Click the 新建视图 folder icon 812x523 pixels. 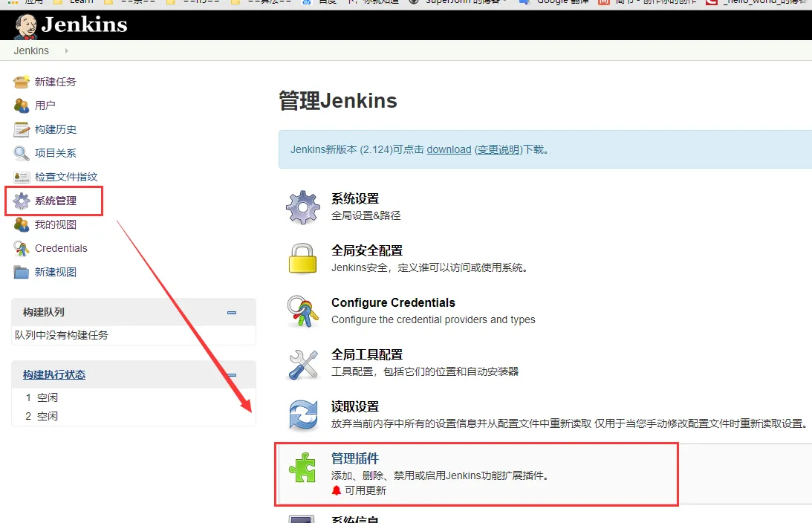click(x=22, y=273)
